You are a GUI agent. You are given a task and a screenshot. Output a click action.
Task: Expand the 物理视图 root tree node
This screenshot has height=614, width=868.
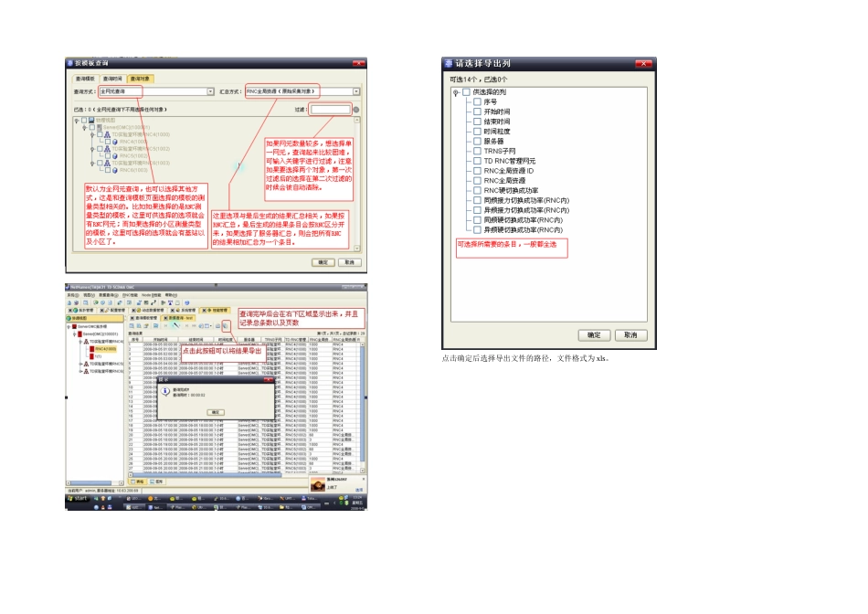pos(77,120)
